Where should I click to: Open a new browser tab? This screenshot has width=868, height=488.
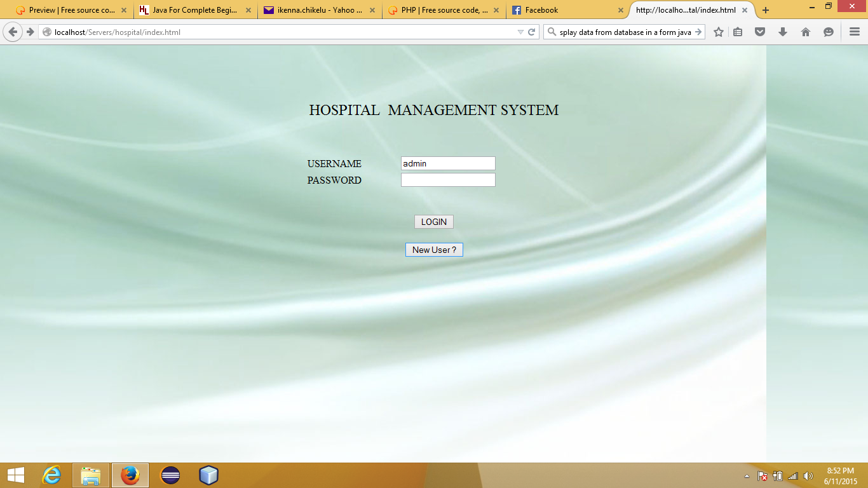pyautogui.click(x=766, y=10)
